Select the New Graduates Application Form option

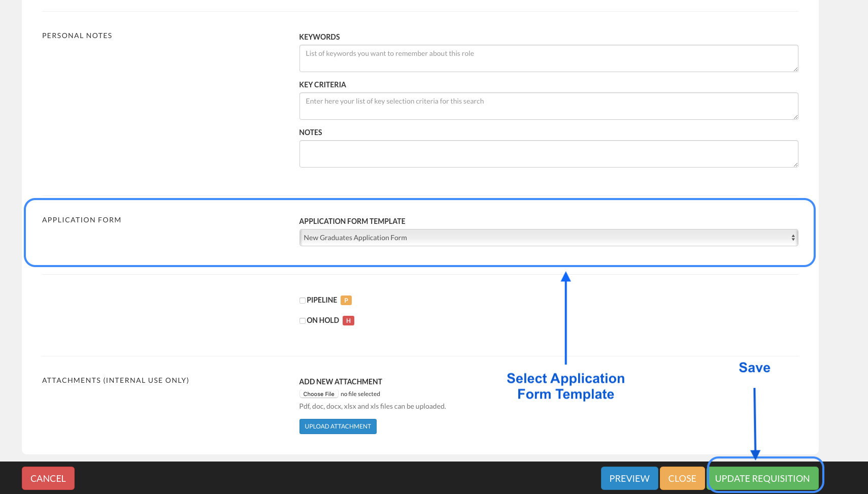[355, 237]
